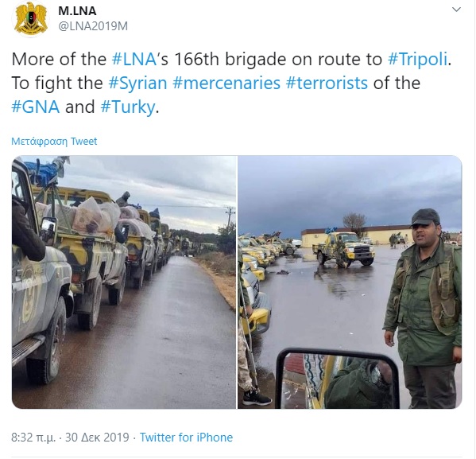Viewport: 476px width, 459px height.
Task: View the yellow pickup in the right photo
Action: [x=344, y=250]
